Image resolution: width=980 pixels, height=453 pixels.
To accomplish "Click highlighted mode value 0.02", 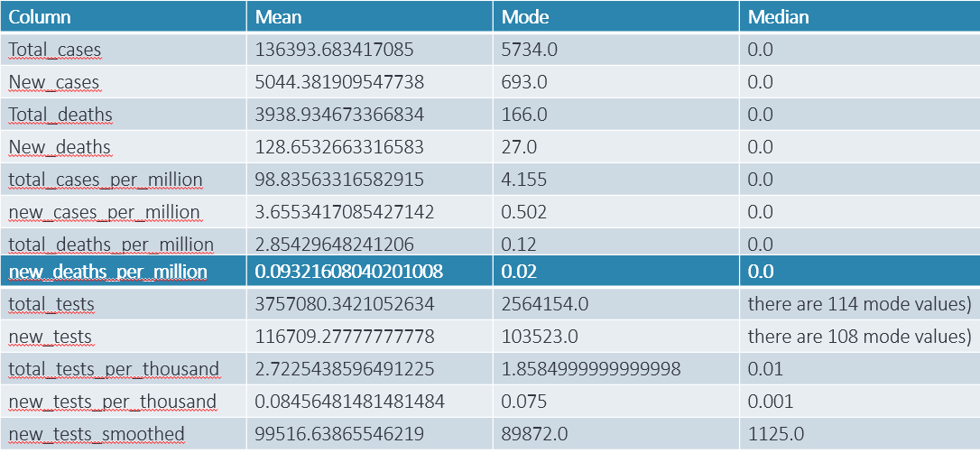I will click(x=519, y=272).
